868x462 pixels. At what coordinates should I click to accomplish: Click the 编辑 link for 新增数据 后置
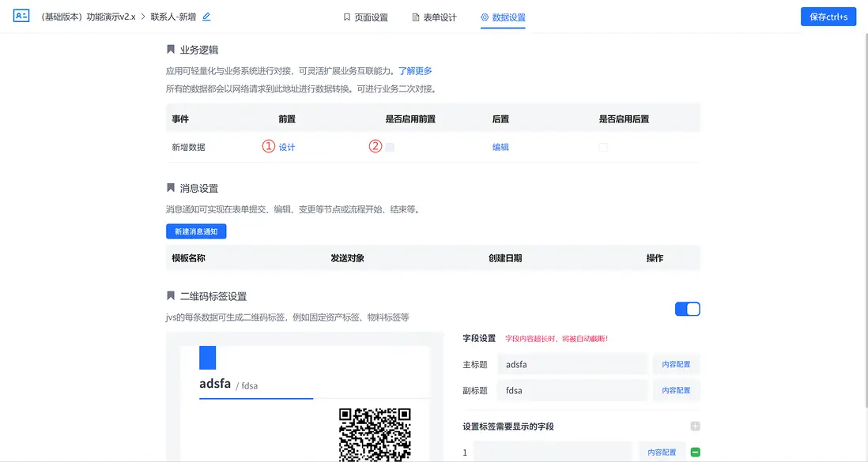point(500,147)
